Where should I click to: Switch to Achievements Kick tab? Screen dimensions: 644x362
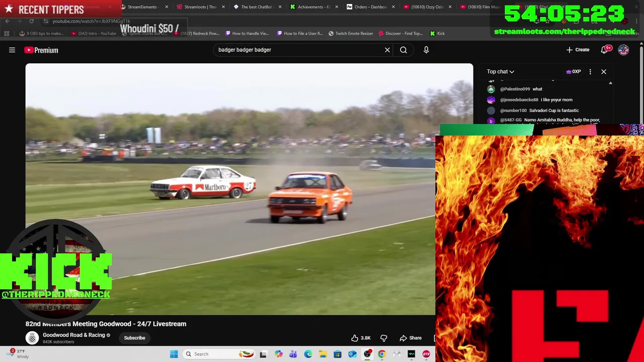point(313,7)
